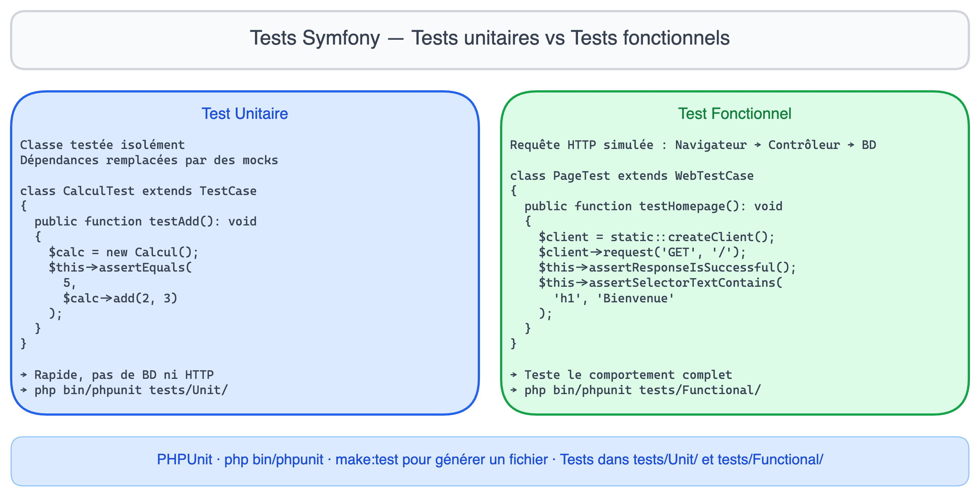Click 'assertResponseIsSuccessful()' code line
980x497 pixels.
click(x=667, y=267)
